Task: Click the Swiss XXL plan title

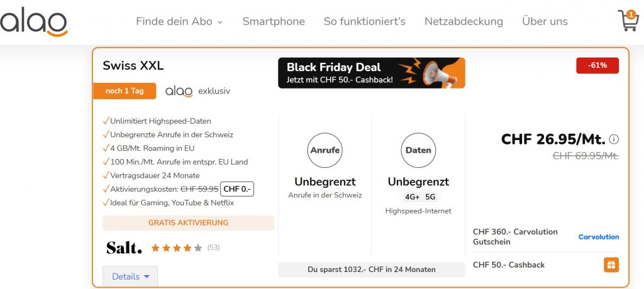Action: [x=133, y=65]
